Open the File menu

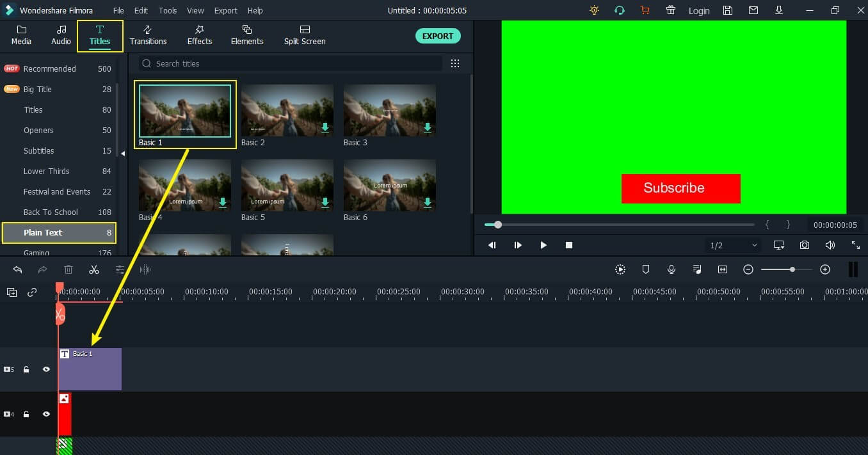point(118,10)
